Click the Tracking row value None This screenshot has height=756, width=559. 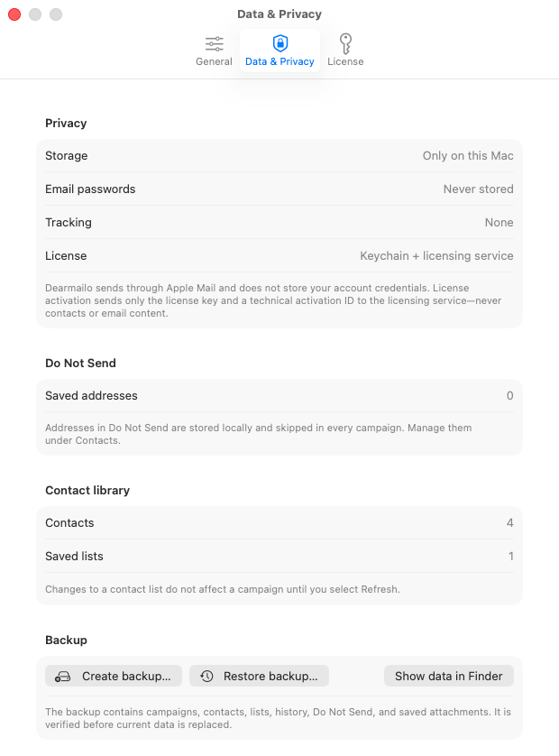tap(499, 222)
